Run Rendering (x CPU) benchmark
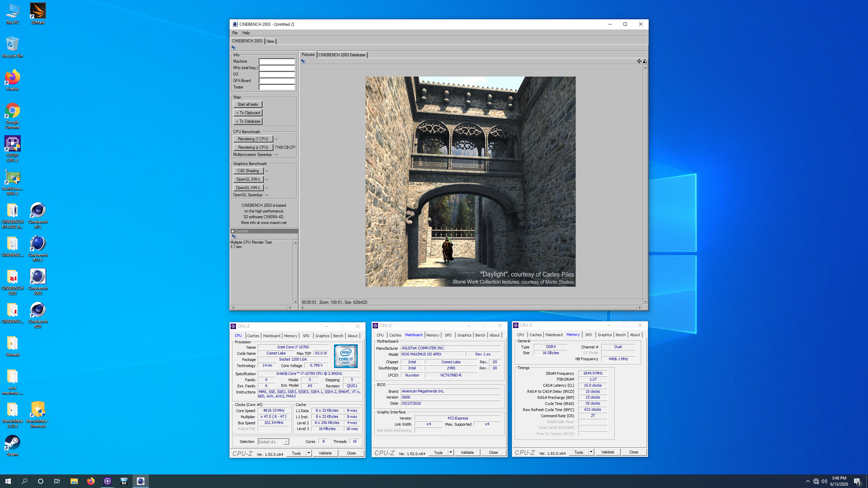 (x=253, y=147)
